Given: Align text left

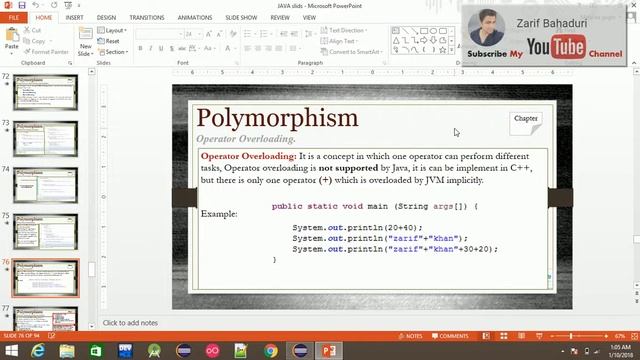Looking at the screenshot, I should point(247,49).
